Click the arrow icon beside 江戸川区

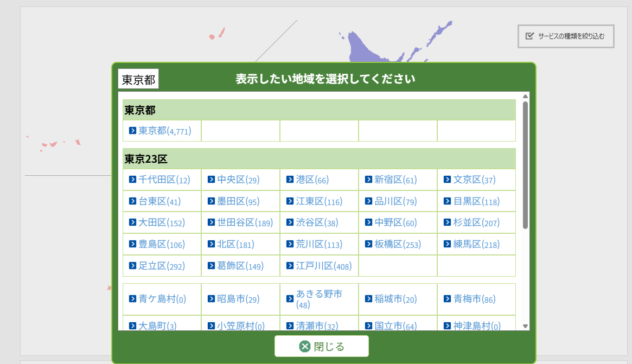290,266
